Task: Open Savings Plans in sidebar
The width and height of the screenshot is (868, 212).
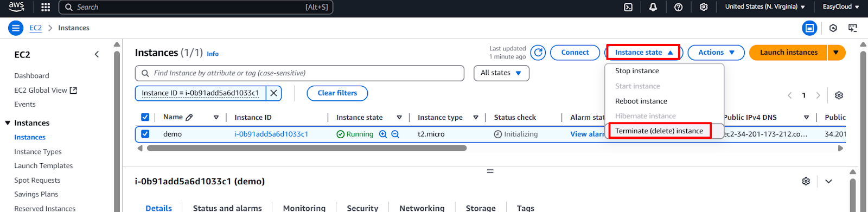Action: [x=36, y=194]
